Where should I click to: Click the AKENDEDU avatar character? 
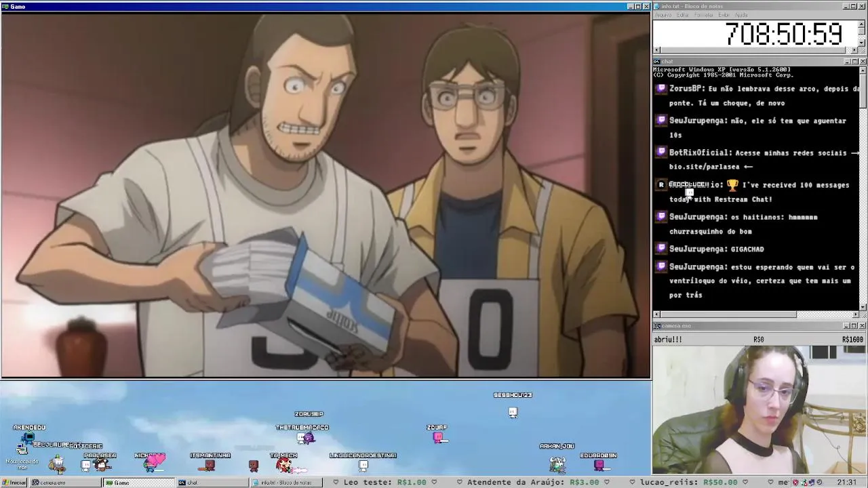tap(28, 437)
